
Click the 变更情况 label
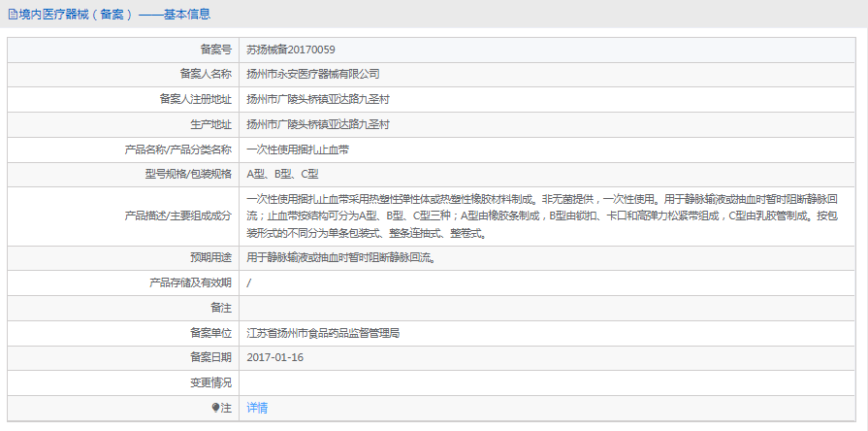(210, 382)
